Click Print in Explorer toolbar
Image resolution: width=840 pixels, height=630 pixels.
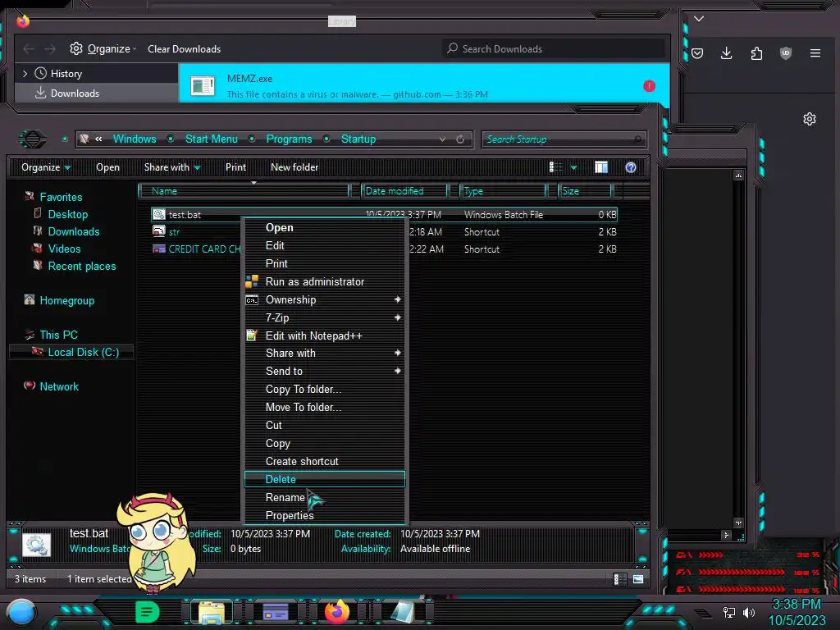(x=235, y=167)
